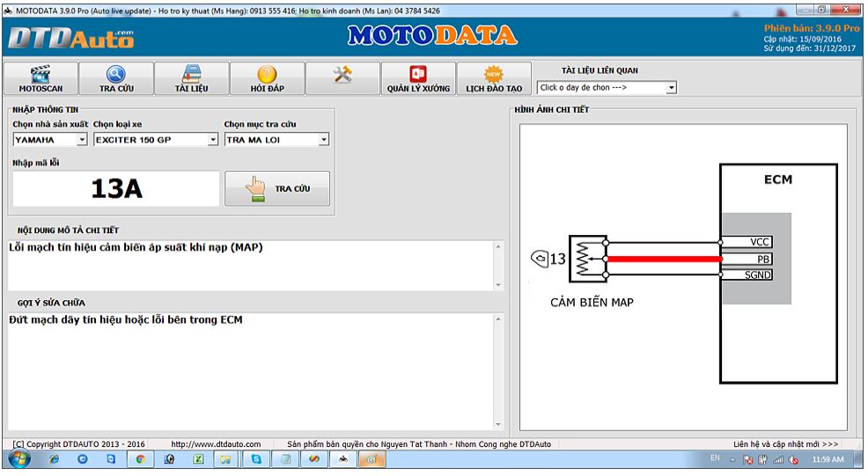868x476 pixels.
Task: Click the MOTODATA title logo
Action: point(432,35)
